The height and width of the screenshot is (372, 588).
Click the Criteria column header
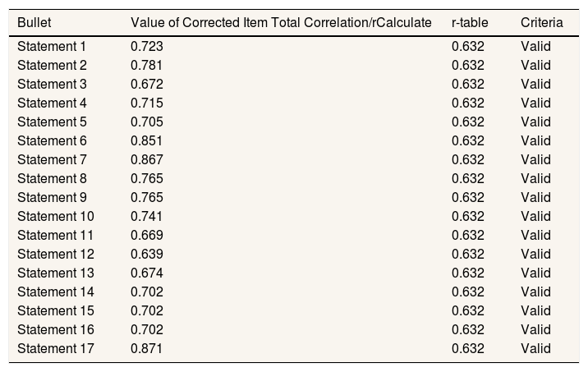(x=541, y=22)
